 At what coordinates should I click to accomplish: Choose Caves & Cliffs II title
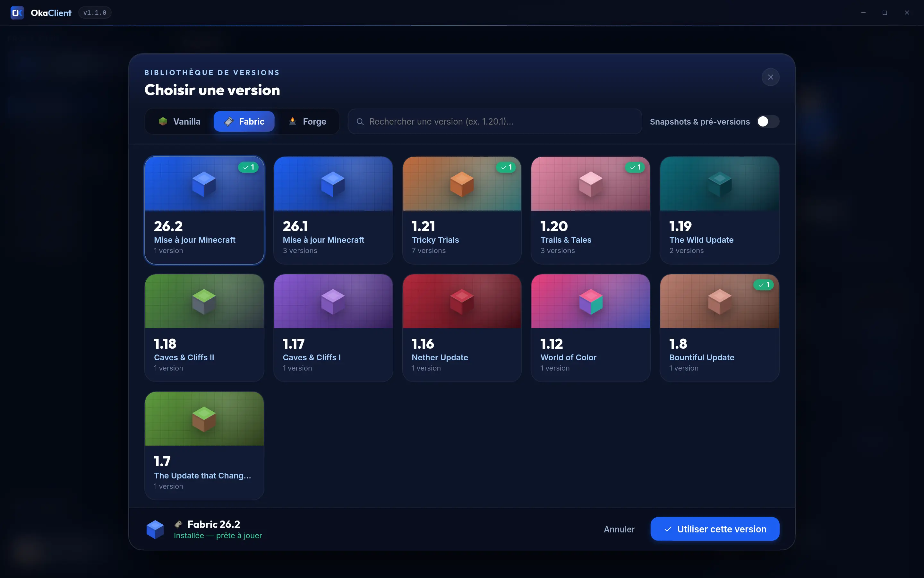click(184, 357)
